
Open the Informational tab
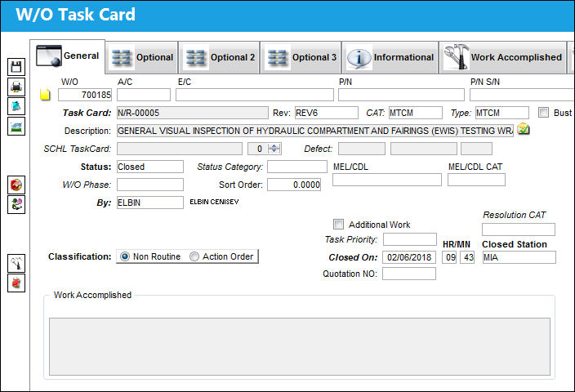(x=390, y=57)
